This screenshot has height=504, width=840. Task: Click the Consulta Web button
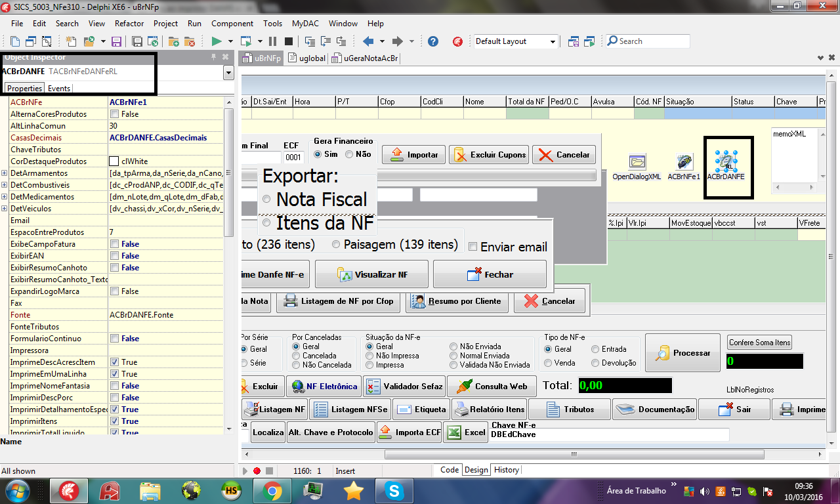492,387
